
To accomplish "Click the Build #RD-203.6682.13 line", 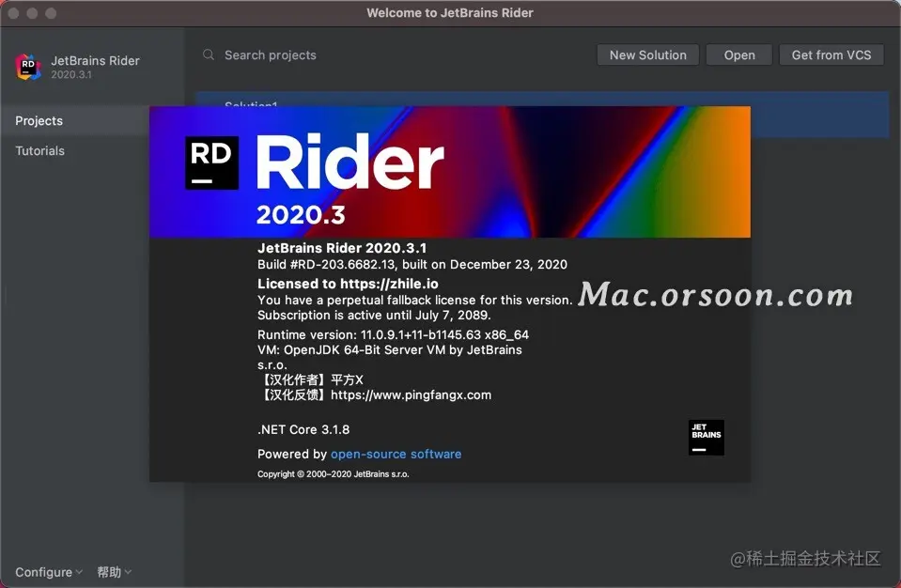I will 412,264.
